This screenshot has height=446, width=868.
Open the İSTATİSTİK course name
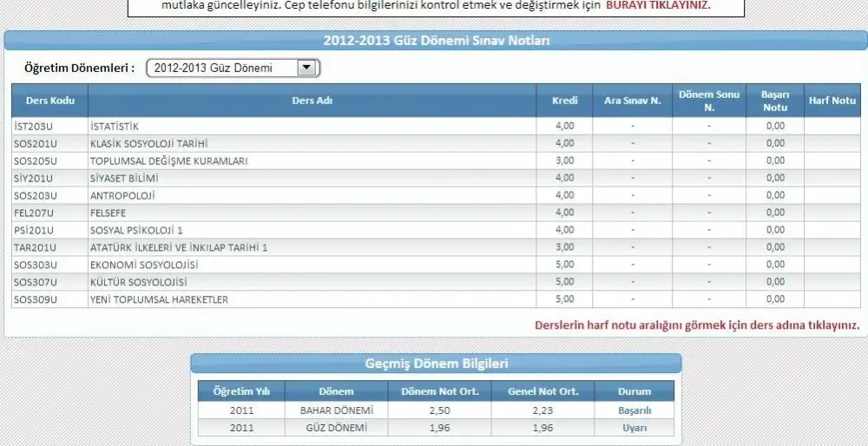[x=114, y=126]
